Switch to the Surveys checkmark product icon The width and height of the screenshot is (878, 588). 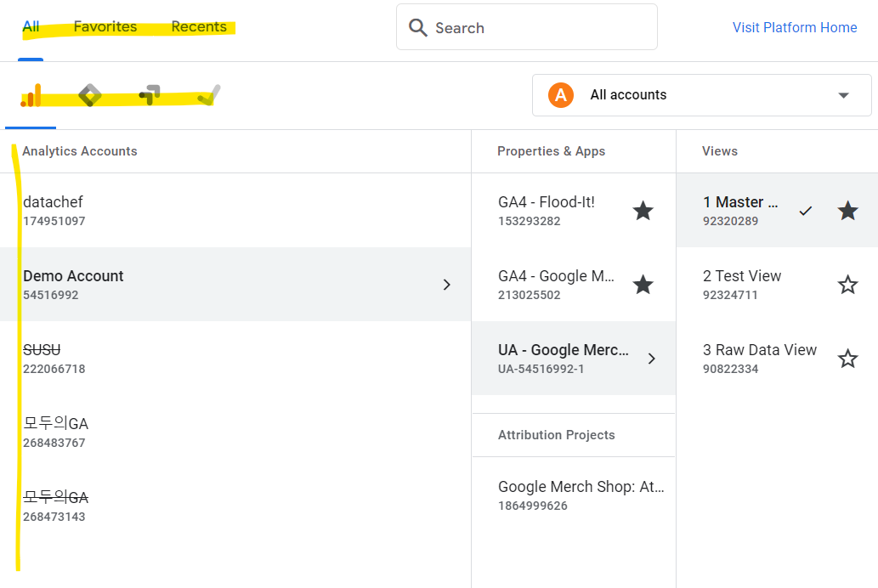[x=209, y=95]
